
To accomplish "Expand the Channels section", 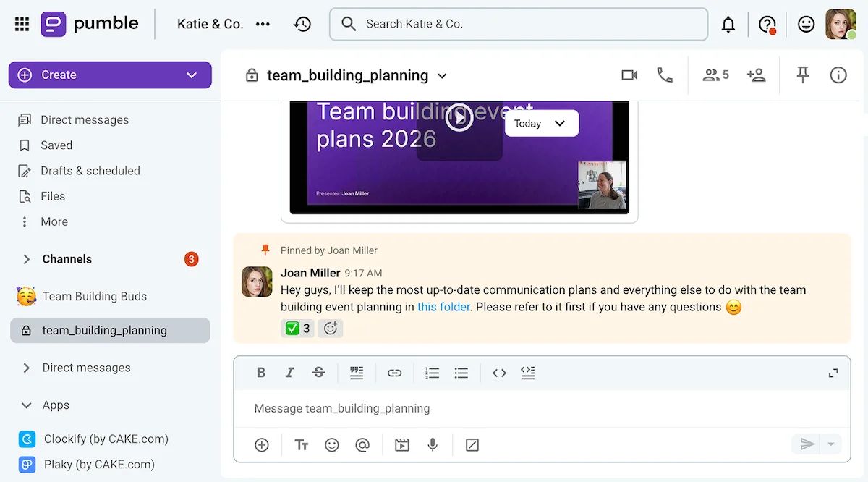I will click(x=27, y=259).
